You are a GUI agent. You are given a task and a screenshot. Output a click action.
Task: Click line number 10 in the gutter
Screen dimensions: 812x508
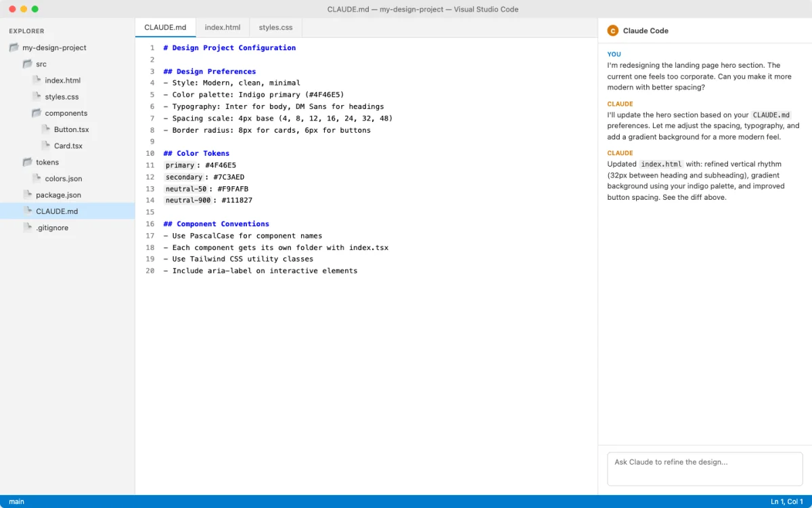coord(150,154)
